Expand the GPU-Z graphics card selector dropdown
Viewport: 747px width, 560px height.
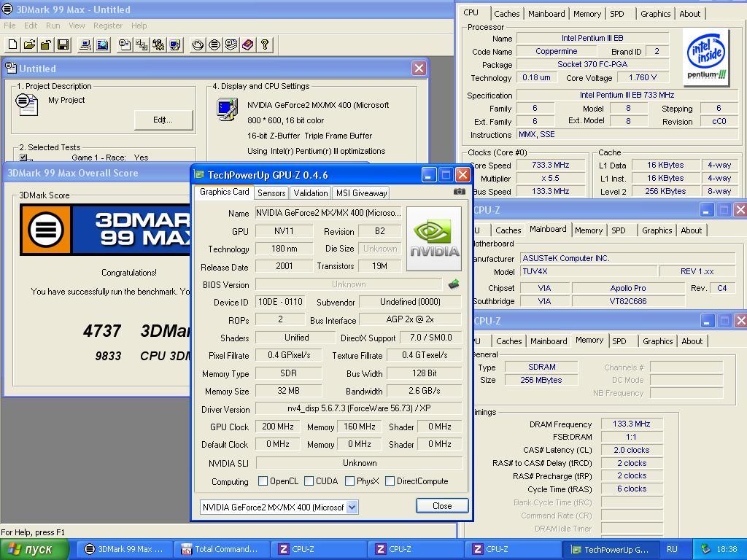pos(352,507)
